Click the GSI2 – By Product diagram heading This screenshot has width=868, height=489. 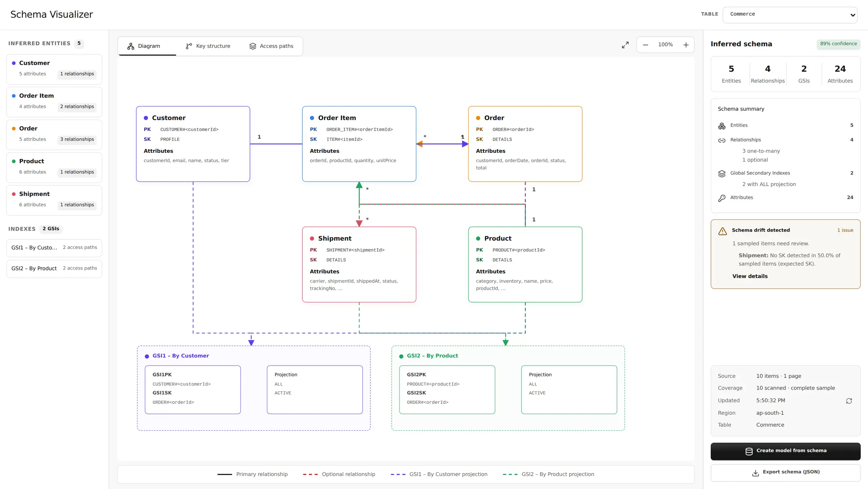pos(432,356)
